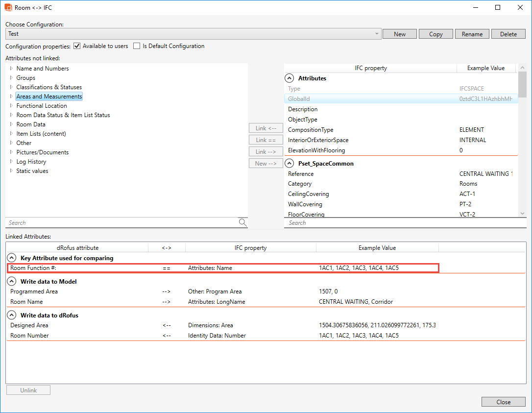Expand the Room Data tree node
The width and height of the screenshot is (532, 413).
click(11, 124)
